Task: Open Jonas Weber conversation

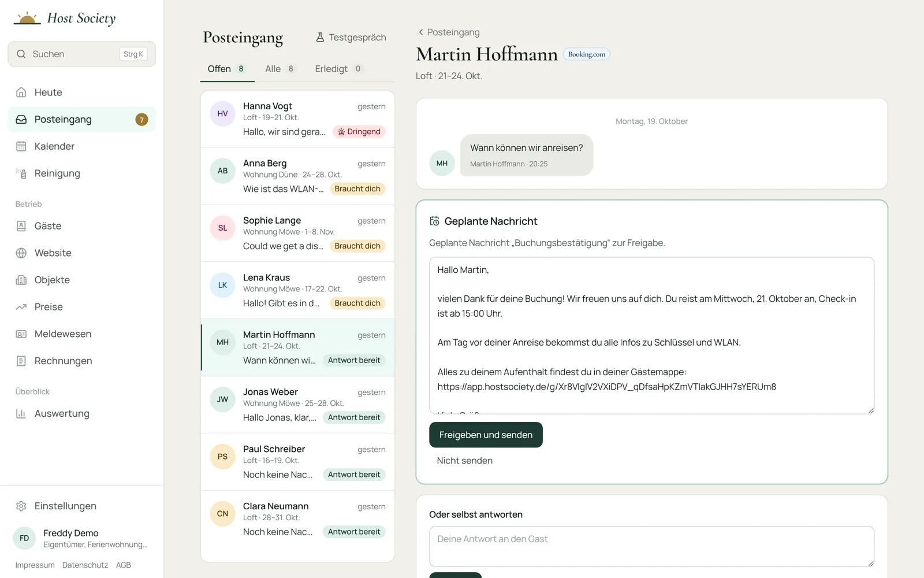Action: tap(297, 405)
